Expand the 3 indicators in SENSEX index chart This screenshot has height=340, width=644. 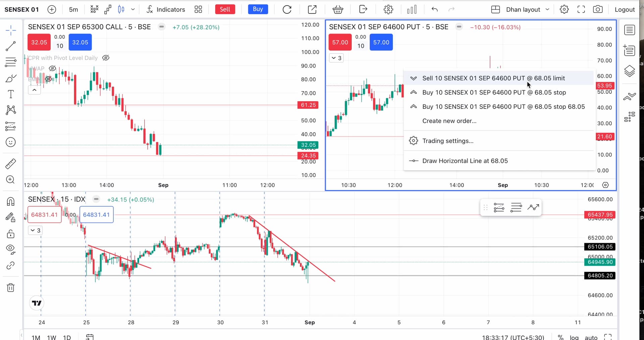pyautogui.click(x=35, y=230)
